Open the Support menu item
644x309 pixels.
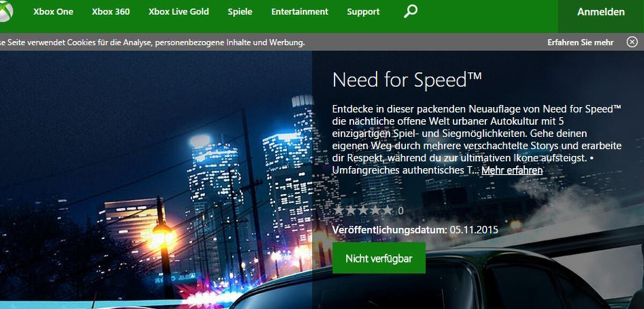tap(363, 12)
